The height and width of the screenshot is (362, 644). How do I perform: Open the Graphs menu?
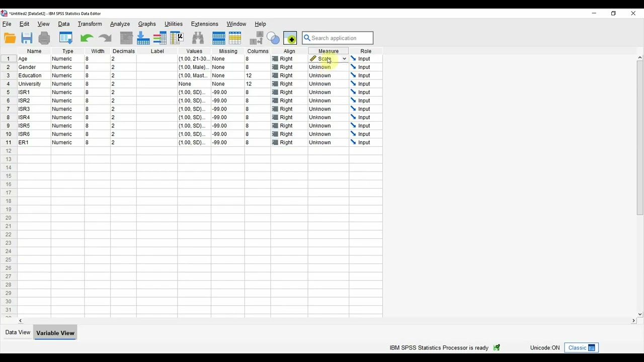coord(147,24)
